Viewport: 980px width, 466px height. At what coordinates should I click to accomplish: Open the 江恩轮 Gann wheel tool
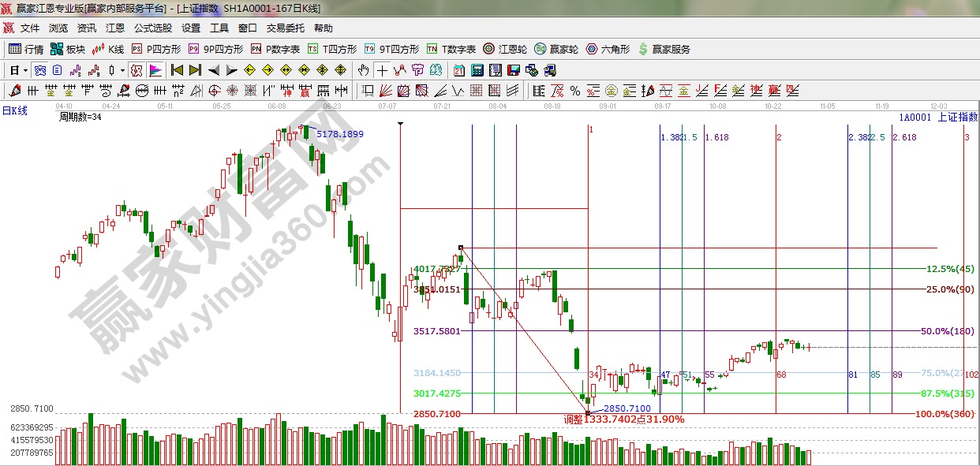tap(505, 49)
